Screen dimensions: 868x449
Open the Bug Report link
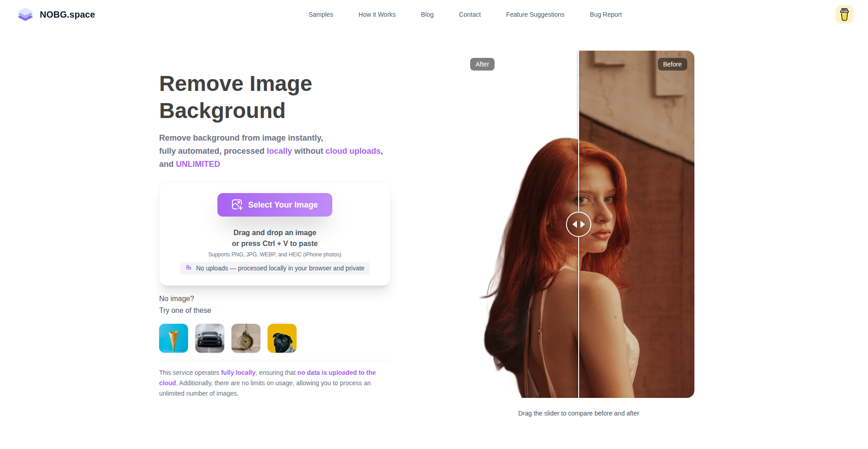point(606,14)
